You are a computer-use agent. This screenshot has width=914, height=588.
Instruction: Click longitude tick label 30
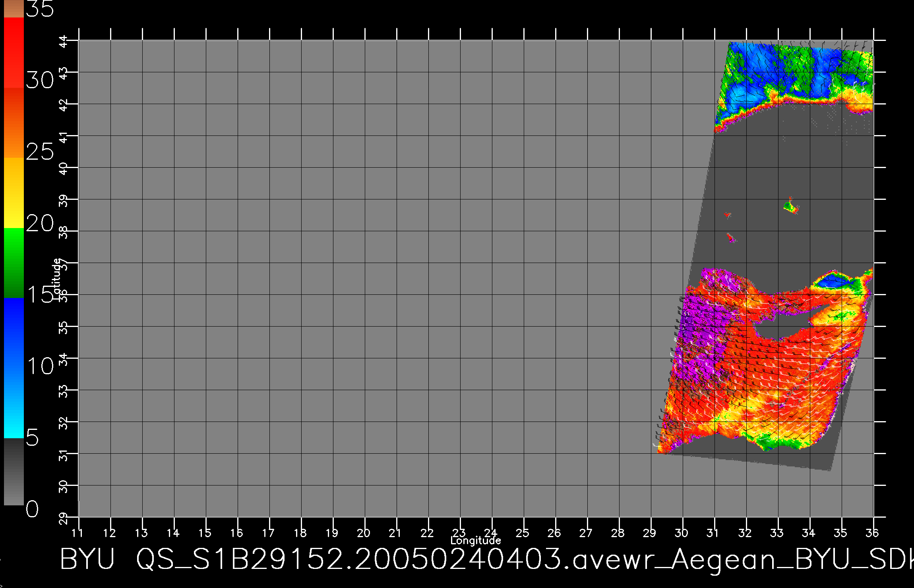(682, 533)
